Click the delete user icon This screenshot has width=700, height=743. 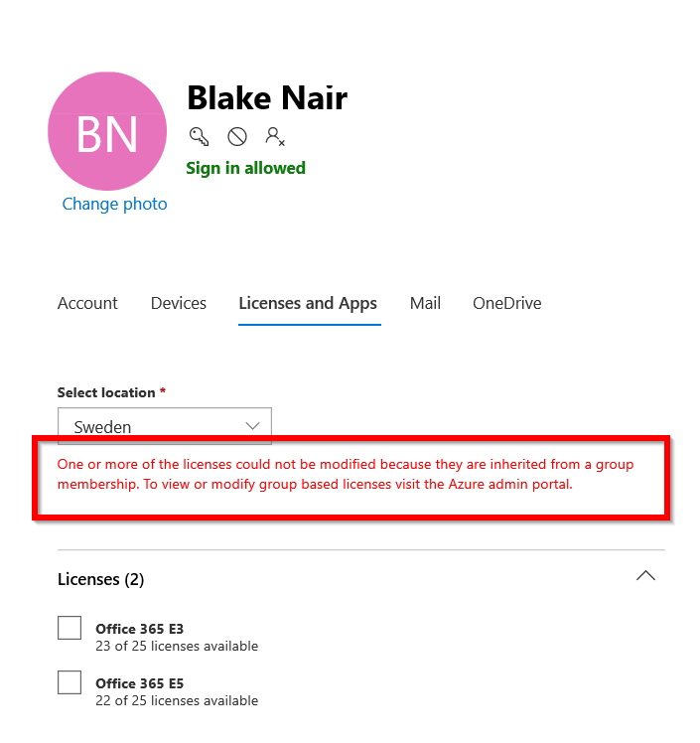[x=275, y=136]
